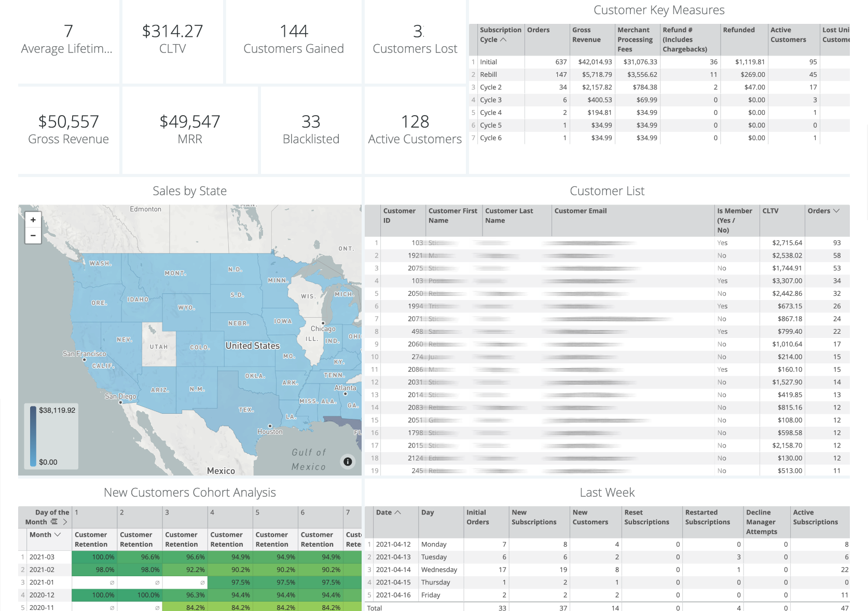Viewport: 868px width, 611px height.
Task: Sort by the CLTV column header
Action: point(770,211)
